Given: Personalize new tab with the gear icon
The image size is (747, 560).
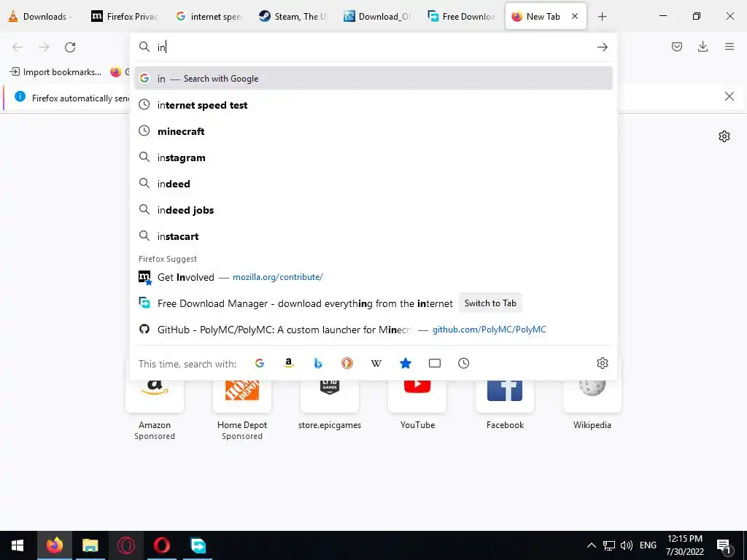Looking at the screenshot, I should [724, 136].
